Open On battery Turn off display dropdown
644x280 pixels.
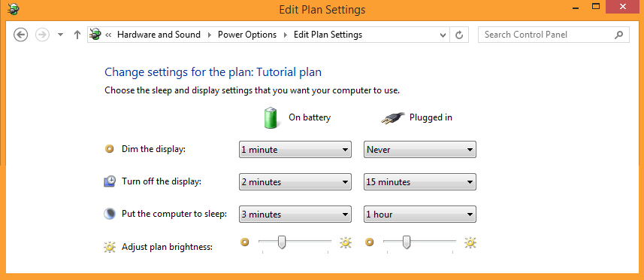click(x=295, y=181)
